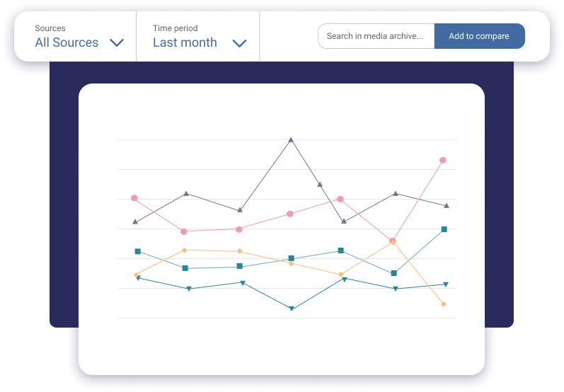Select the last purple triangle marker
564x392 pixels.
tap(446, 205)
